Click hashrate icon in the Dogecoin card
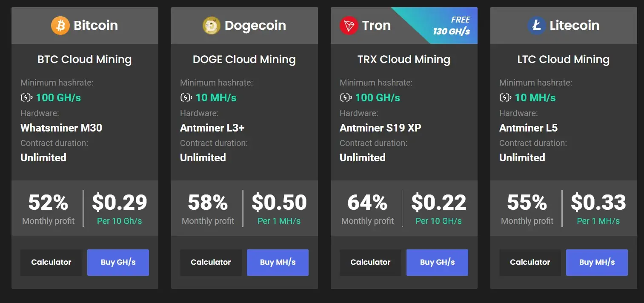The image size is (644, 303). tap(186, 98)
